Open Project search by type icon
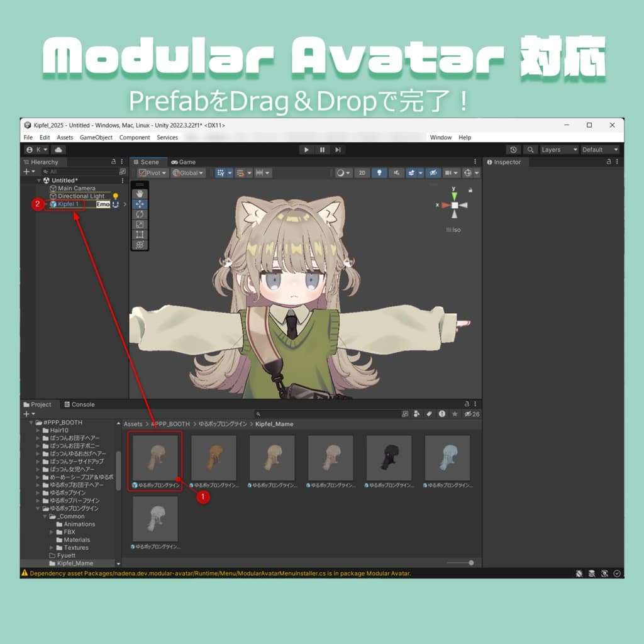 click(x=417, y=414)
